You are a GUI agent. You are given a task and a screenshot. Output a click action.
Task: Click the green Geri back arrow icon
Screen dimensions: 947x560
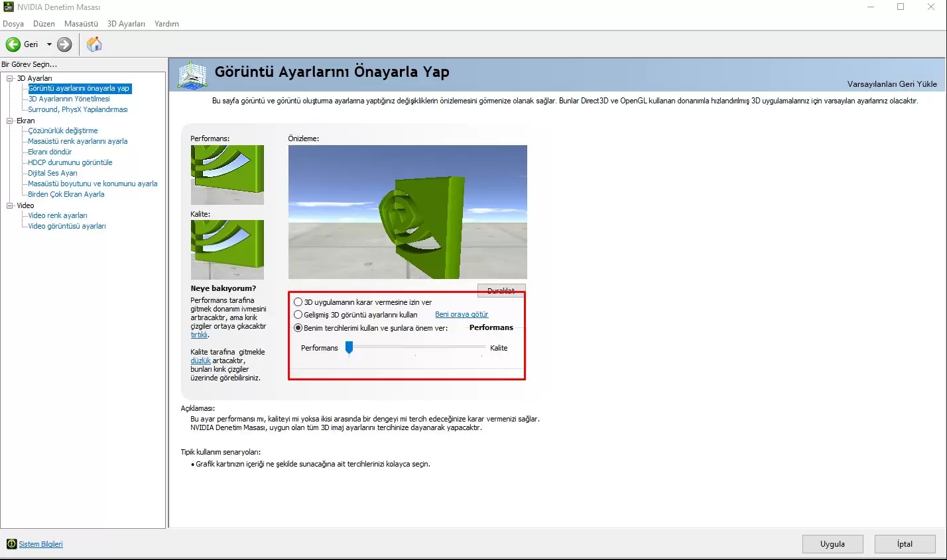[x=13, y=44]
